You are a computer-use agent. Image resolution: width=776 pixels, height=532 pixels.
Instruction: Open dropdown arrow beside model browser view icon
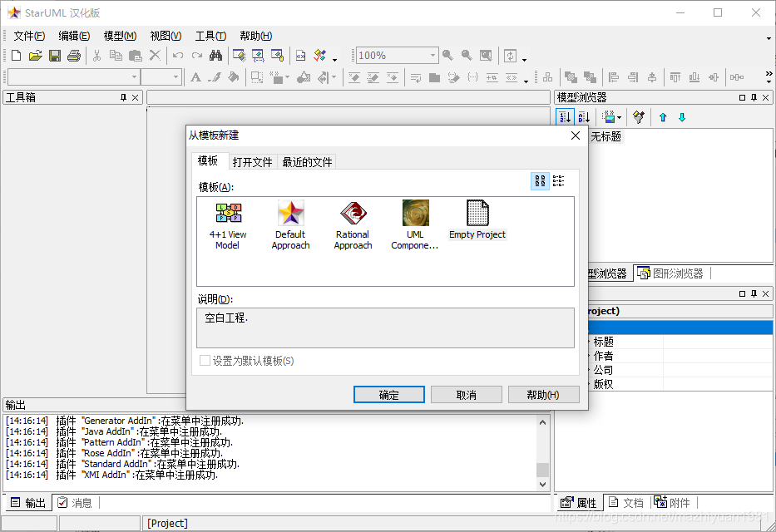click(x=619, y=118)
